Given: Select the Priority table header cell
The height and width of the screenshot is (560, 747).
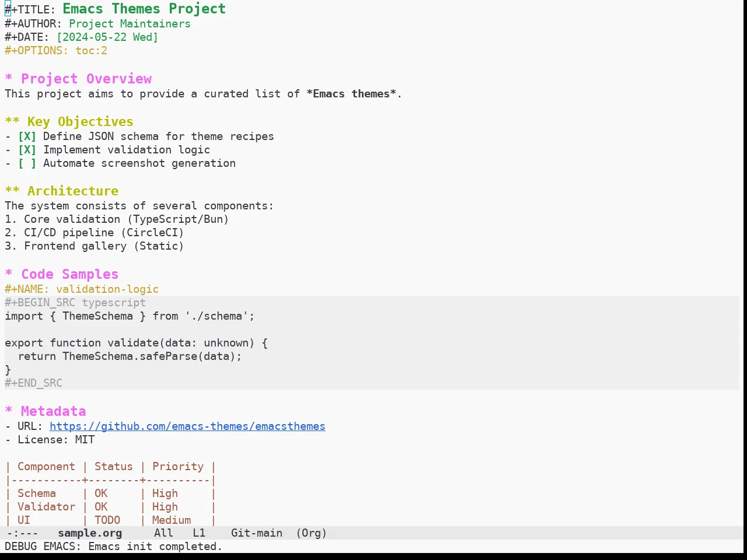Looking at the screenshot, I should click(178, 467).
